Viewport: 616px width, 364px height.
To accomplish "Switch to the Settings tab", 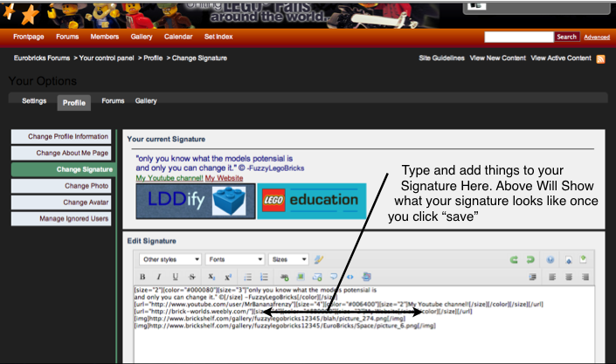I will click(34, 101).
